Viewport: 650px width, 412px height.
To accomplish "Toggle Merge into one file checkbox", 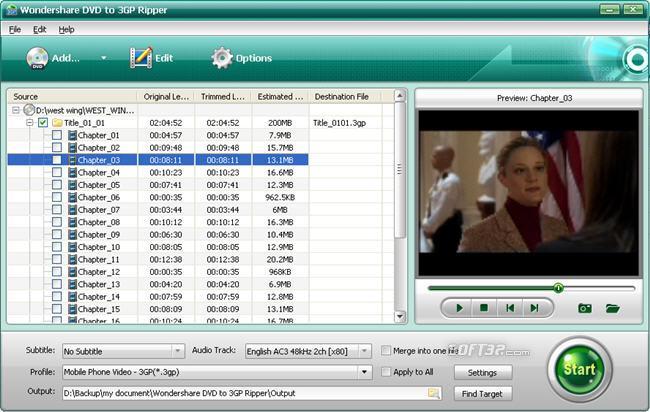I will click(x=386, y=351).
